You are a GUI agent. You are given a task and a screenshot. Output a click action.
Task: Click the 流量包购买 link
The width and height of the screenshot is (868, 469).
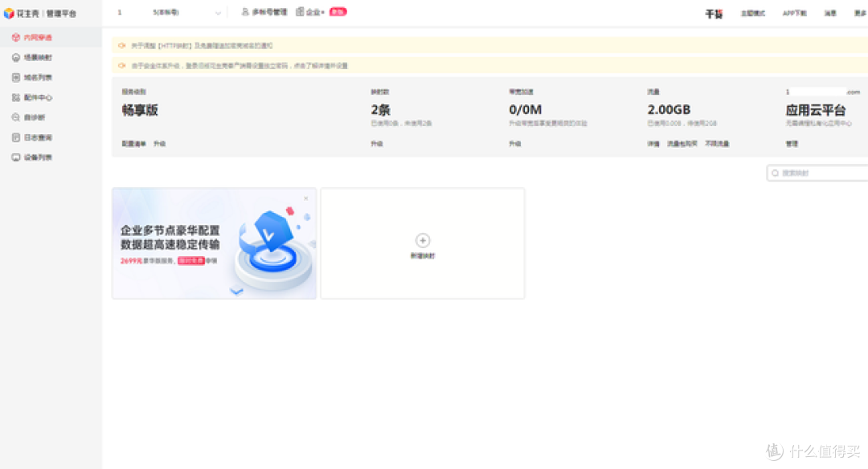682,144
